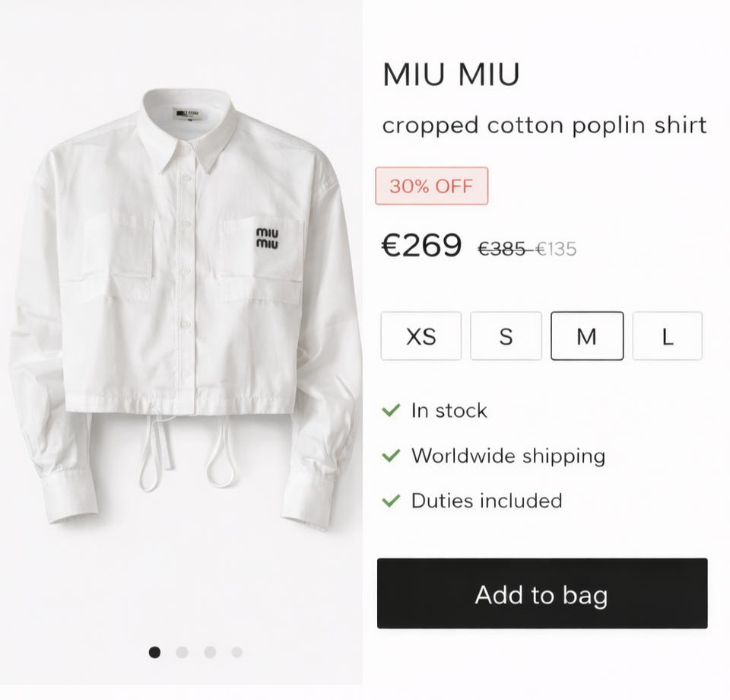
Task: Click the green checkmark beside In stock
Action: (x=391, y=411)
